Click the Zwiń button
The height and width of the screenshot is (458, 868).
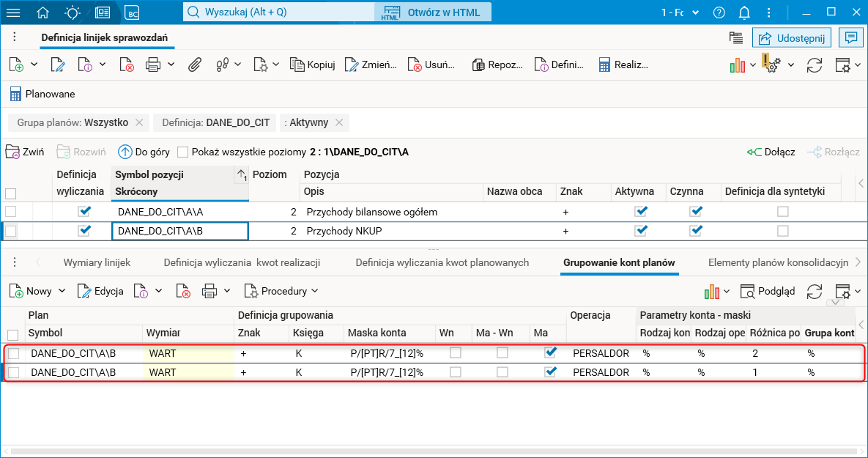click(x=24, y=152)
